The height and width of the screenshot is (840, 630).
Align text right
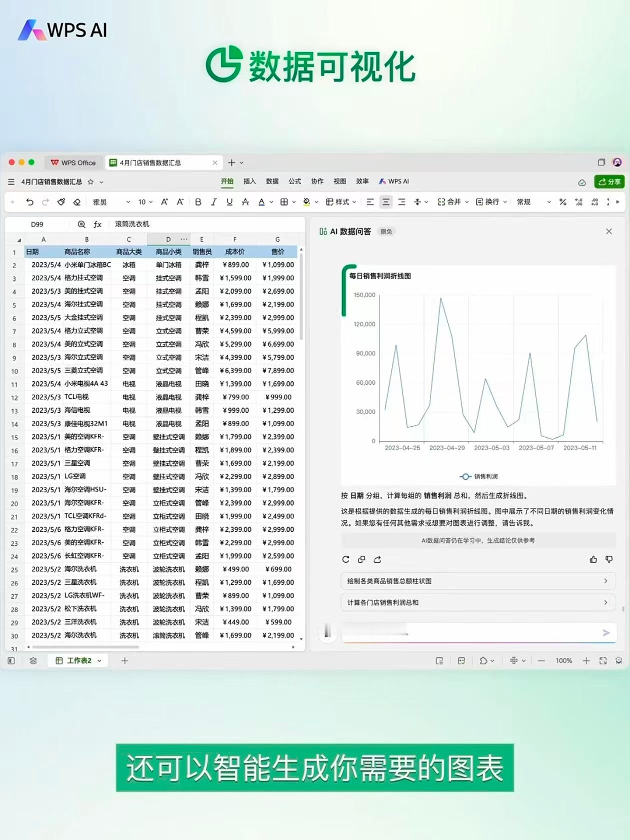point(401,202)
